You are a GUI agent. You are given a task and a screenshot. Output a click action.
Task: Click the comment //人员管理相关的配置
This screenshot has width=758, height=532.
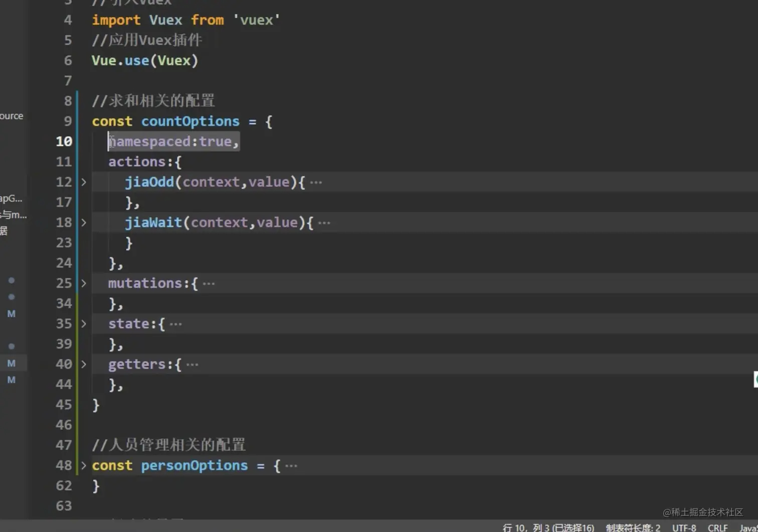168,445
